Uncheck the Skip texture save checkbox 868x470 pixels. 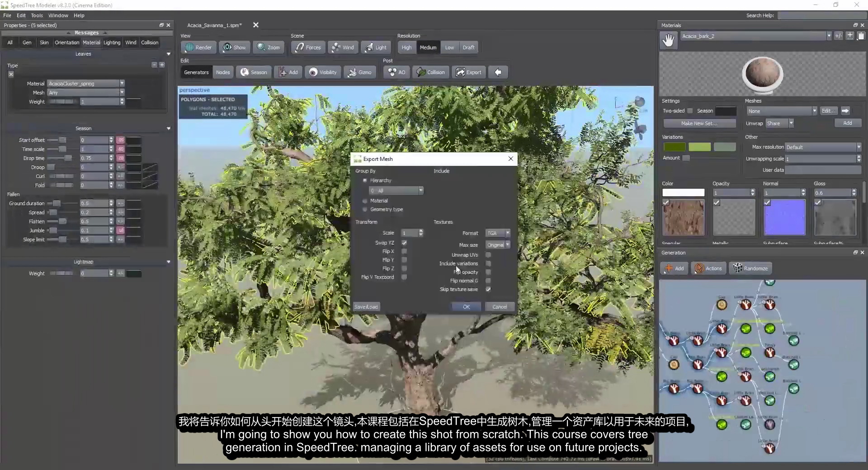488,289
